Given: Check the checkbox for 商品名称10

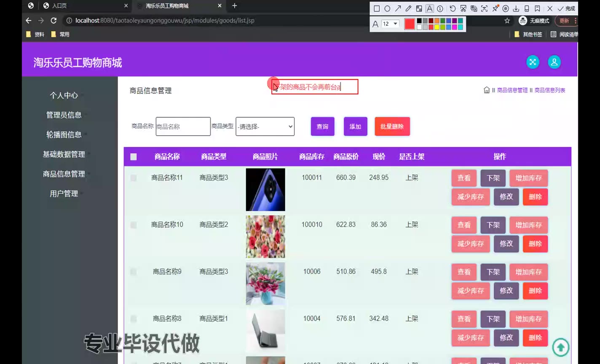Looking at the screenshot, I should click(134, 225).
